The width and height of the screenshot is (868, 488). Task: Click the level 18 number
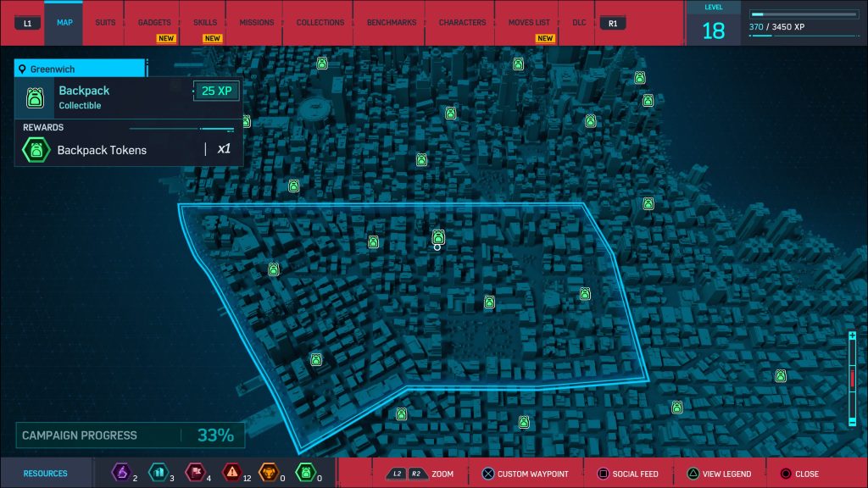(x=713, y=30)
